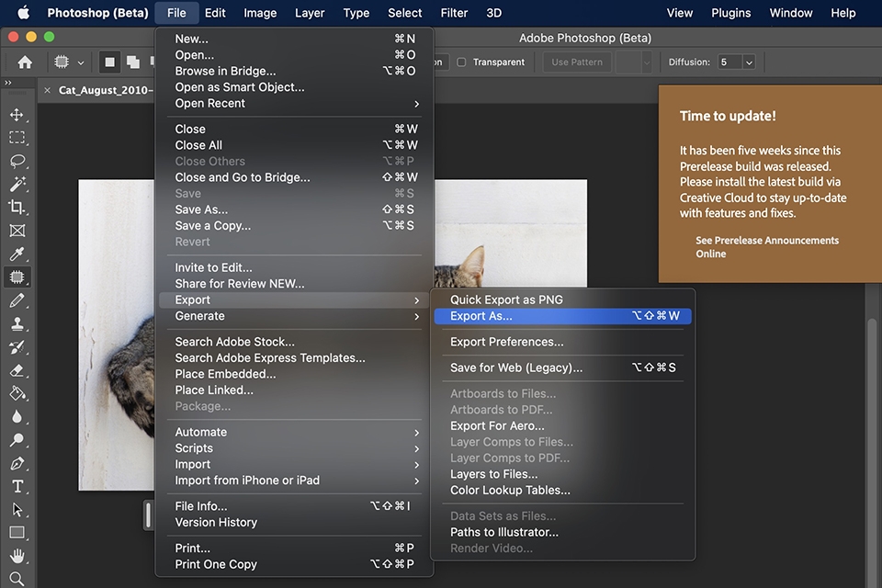Select the Paint Bucket tool
882x588 pixels.
coord(17,393)
